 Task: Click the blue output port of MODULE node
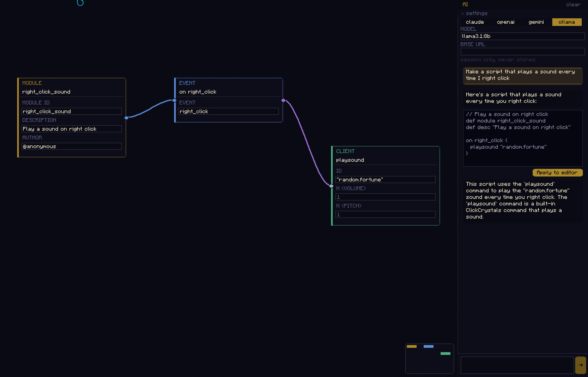click(x=126, y=118)
